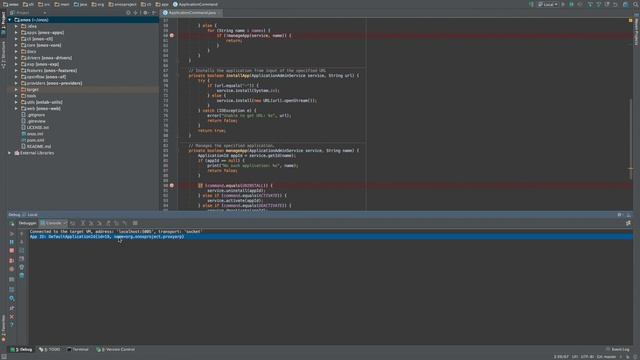Click the pause program icon in debug sidebar

click(11, 242)
